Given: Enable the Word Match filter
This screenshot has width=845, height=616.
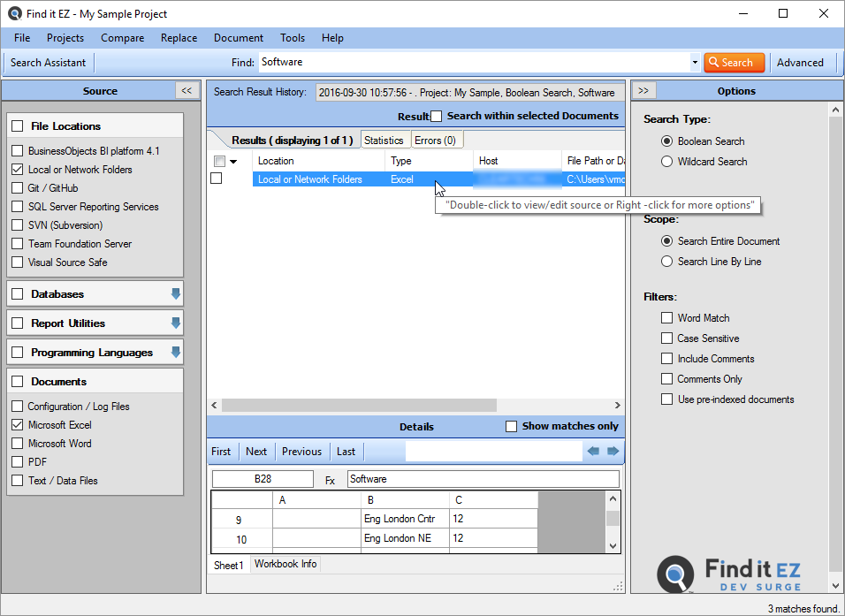Looking at the screenshot, I should tap(666, 318).
